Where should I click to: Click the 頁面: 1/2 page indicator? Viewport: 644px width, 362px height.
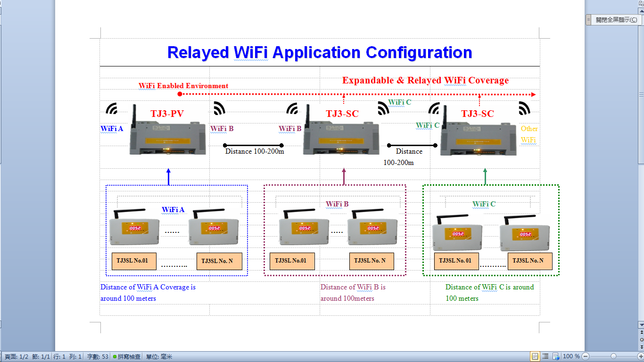17,357
